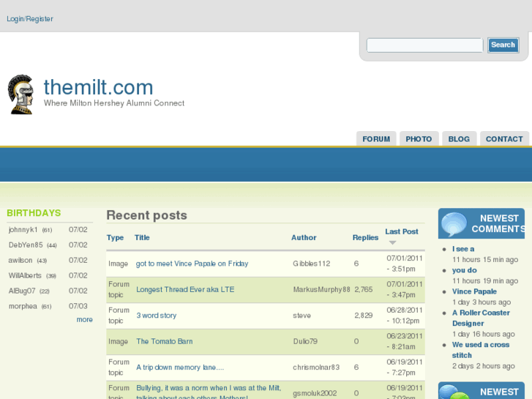Sort recent posts by Last Post
The width and height of the screenshot is (532, 399).
402,231
